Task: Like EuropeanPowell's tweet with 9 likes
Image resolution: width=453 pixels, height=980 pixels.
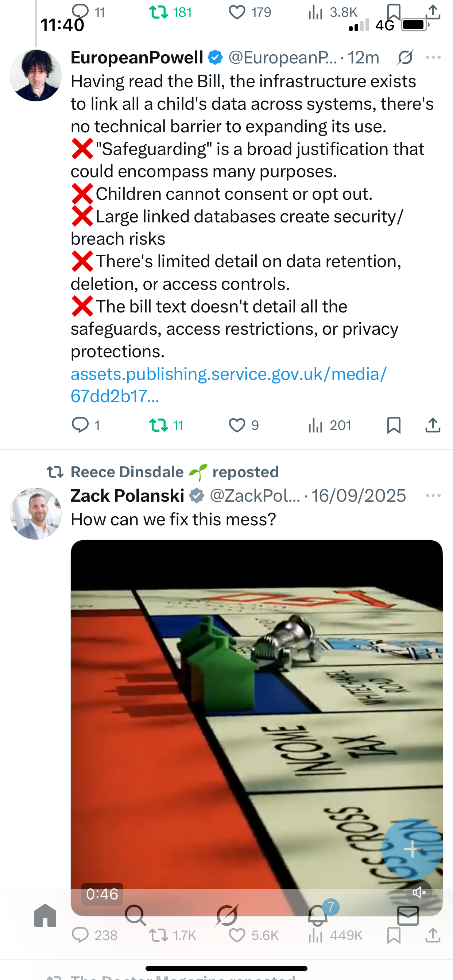Action: 244,425
